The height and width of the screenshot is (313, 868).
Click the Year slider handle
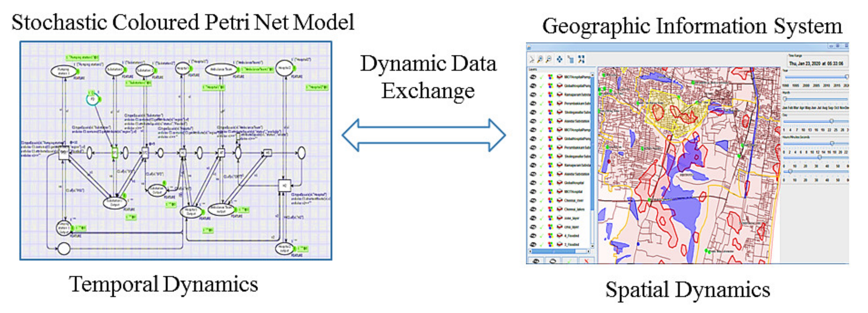(x=847, y=77)
